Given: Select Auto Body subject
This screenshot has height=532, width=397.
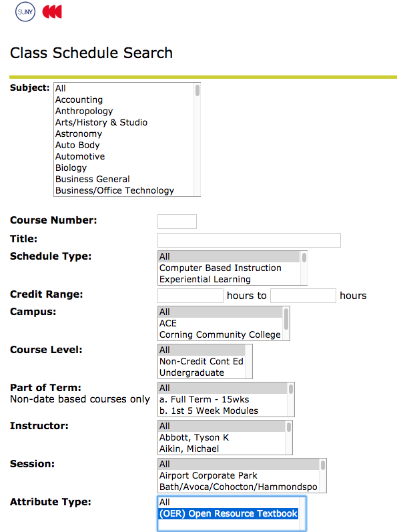Looking at the screenshot, I should coord(124,146).
